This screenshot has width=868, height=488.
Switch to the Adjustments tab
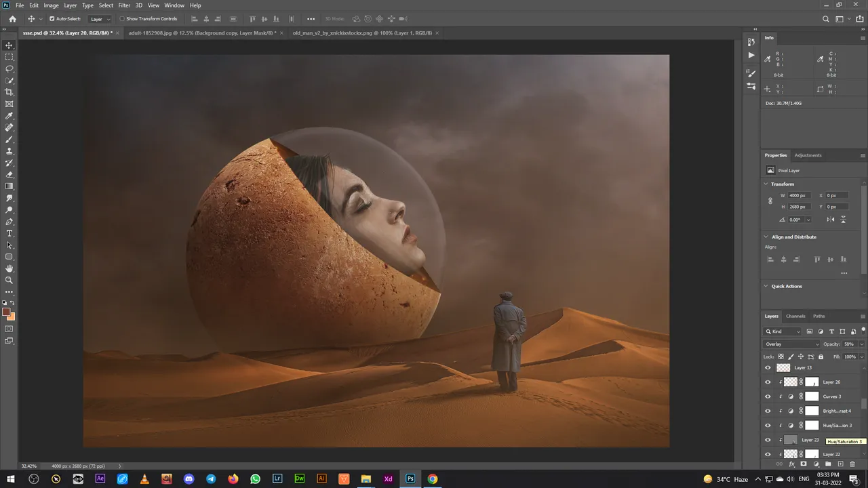[808, 155]
